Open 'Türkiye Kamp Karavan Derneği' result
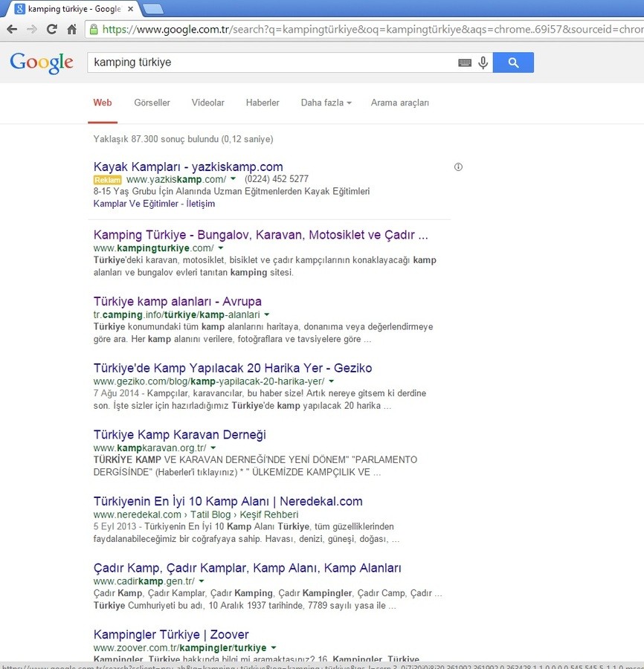 coord(180,434)
